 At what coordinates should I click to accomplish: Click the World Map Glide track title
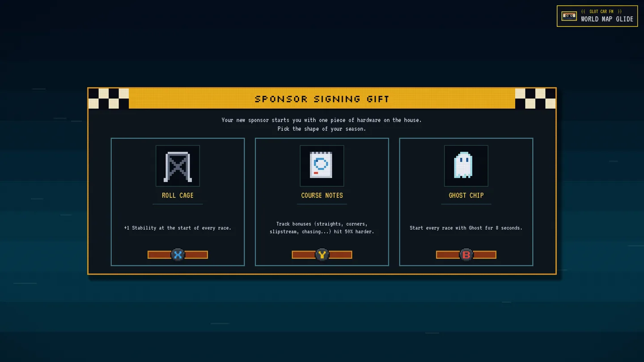[x=607, y=19]
